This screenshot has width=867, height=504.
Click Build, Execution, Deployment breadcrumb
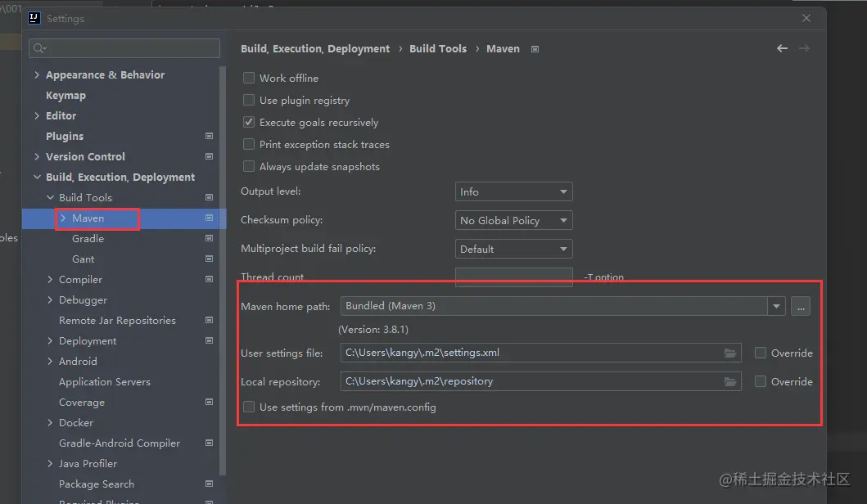(315, 48)
